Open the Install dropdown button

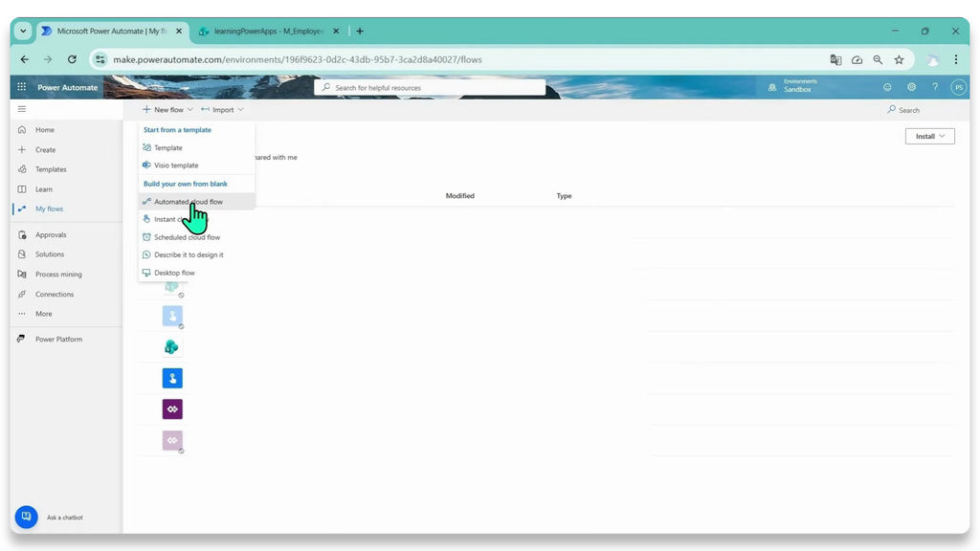tap(929, 136)
